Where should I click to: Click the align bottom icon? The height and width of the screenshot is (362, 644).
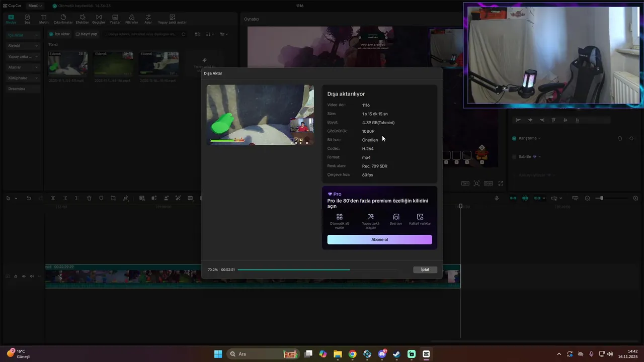[577, 120]
